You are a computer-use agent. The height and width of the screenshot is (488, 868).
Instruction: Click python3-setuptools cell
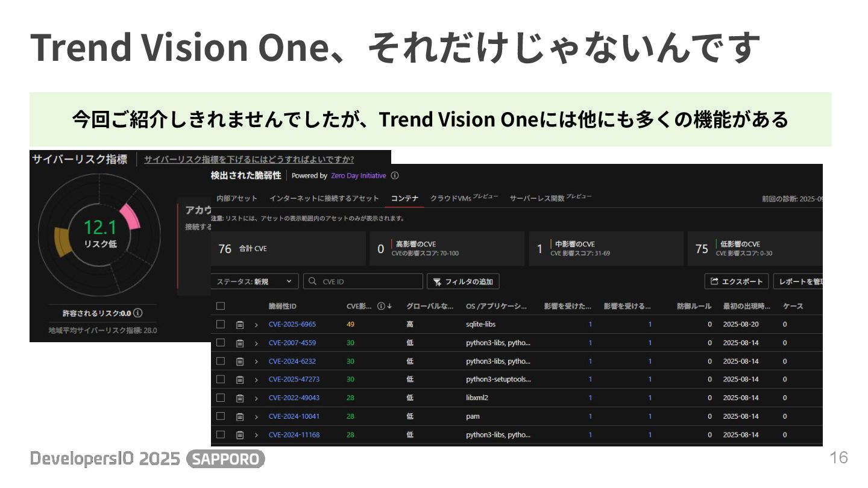coord(498,380)
